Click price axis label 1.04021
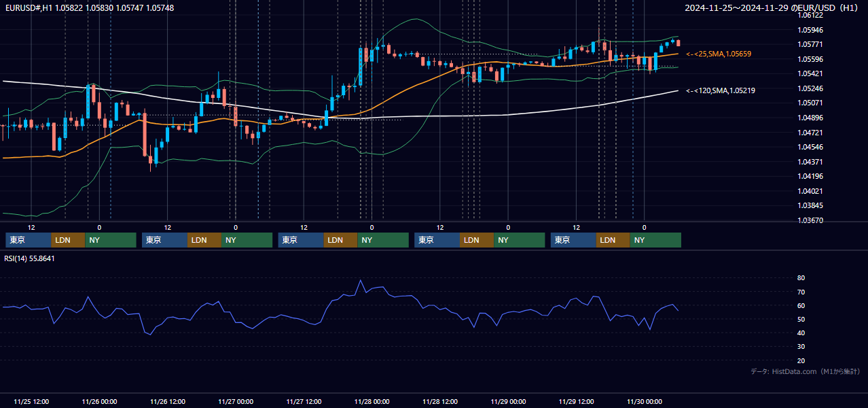The height and width of the screenshot is (408, 868). coord(811,191)
